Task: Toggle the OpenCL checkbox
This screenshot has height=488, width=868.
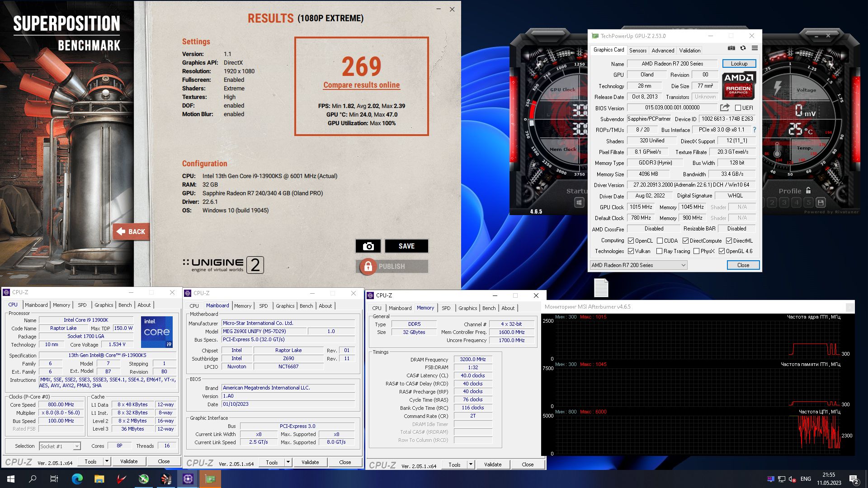Action: tap(631, 241)
